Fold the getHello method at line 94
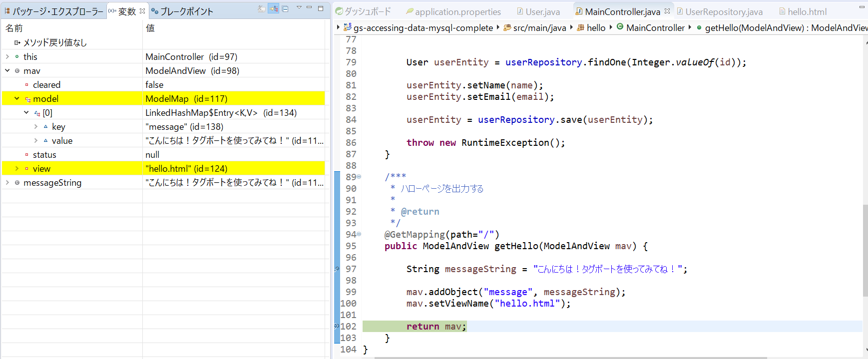This screenshot has width=868, height=359. tap(359, 234)
